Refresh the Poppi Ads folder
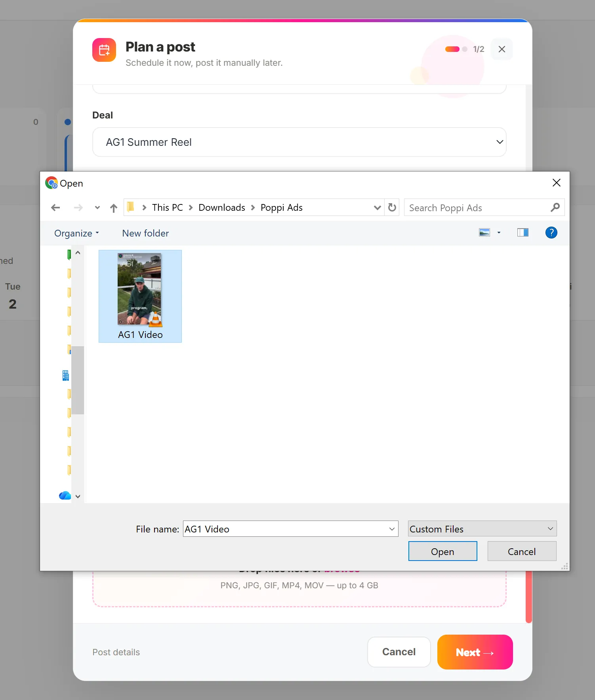The width and height of the screenshot is (595, 700). click(x=392, y=208)
